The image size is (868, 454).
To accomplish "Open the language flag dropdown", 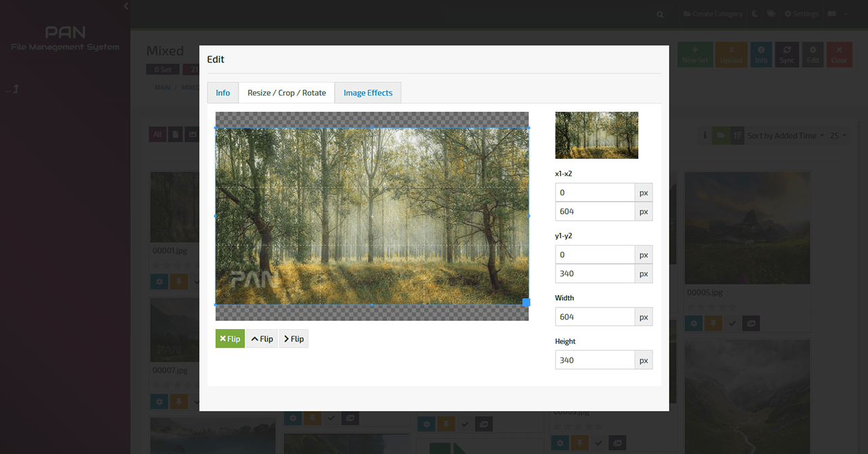I will click(x=837, y=14).
